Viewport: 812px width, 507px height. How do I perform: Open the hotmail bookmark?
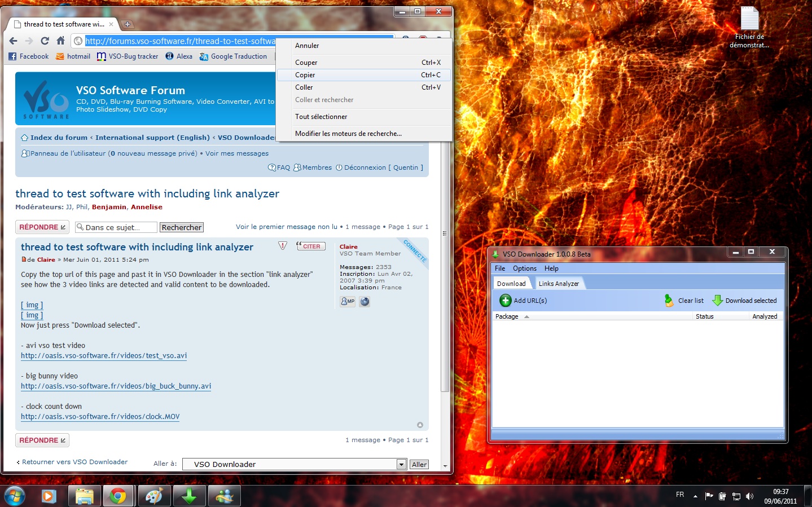73,56
